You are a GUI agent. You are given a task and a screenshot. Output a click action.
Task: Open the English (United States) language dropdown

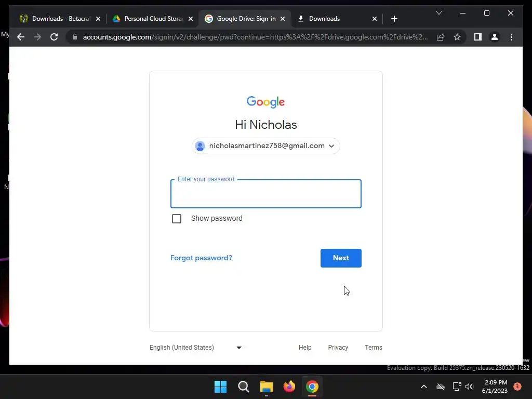196,348
